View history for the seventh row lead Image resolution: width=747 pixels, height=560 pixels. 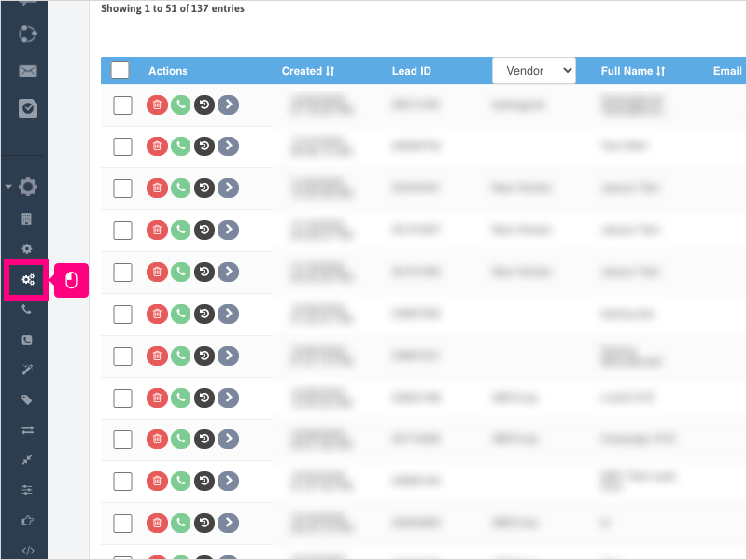[204, 356]
